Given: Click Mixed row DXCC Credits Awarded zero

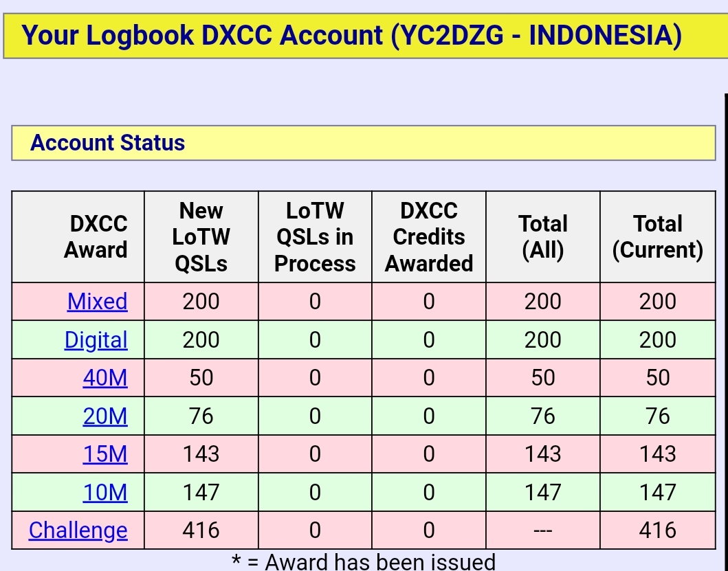Looking at the screenshot, I should tap(429, 301).
